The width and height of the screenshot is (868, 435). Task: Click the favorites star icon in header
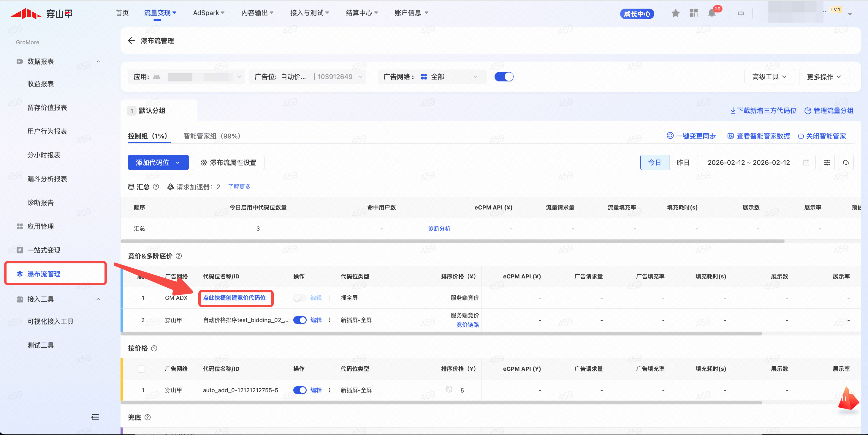coord(675,13)
